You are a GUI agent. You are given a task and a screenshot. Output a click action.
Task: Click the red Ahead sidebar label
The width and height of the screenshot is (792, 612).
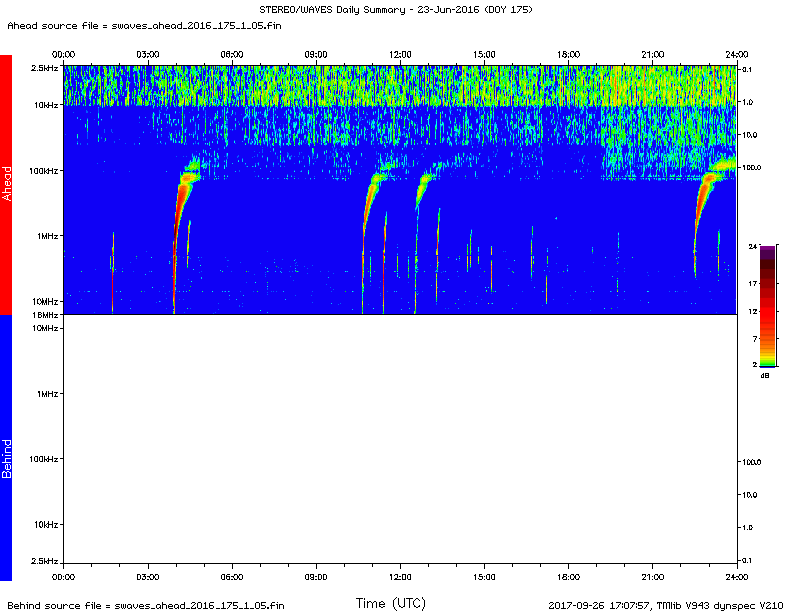(6, 184)
